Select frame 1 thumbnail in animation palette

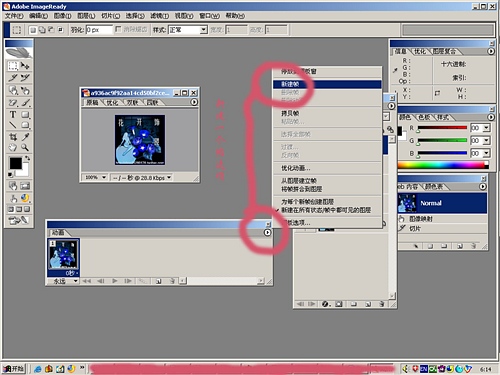(x=64, y=255)
